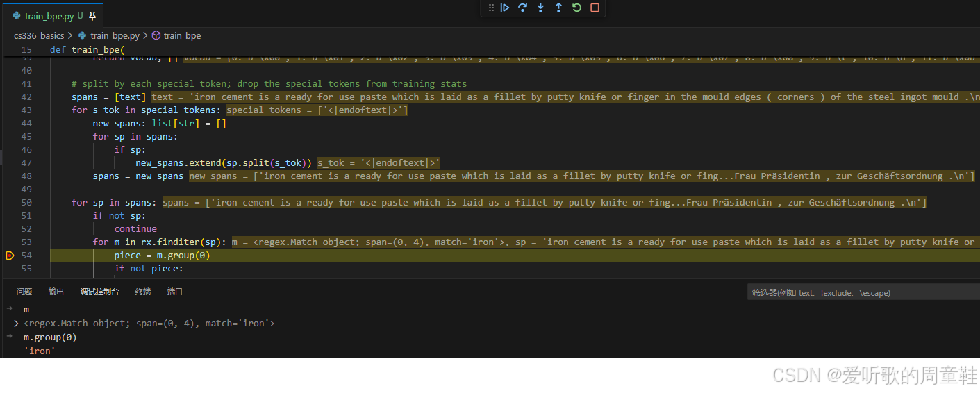Viewport: 980px width, 393px height.
Task: Switch to the 问题 panel tab
Action: pyautogui.click(x=24, y=292)
